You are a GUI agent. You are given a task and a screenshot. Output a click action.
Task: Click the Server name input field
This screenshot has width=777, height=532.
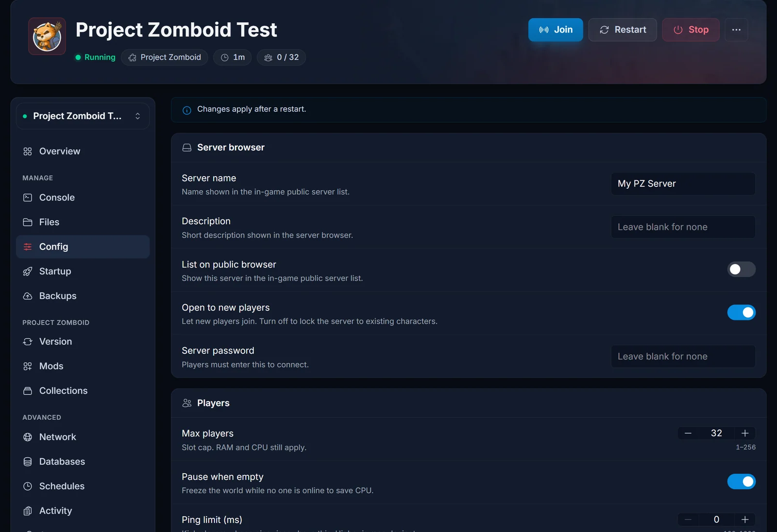pyautogui.click(x=683, y=184)
